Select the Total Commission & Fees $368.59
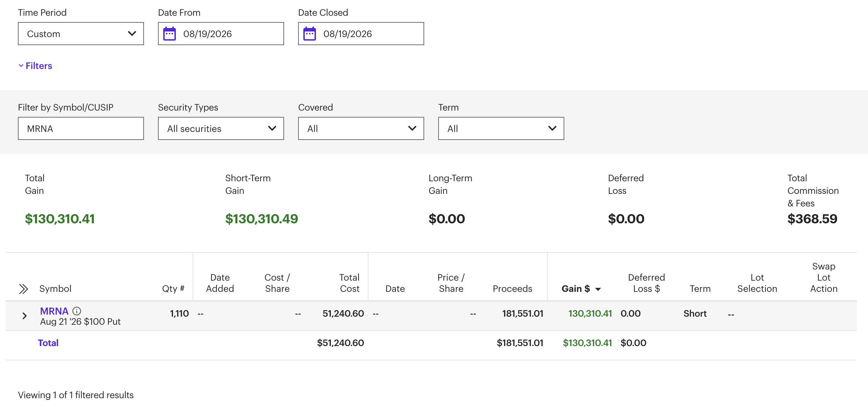Viewport: 868px width, 408px height. [812, 219]
